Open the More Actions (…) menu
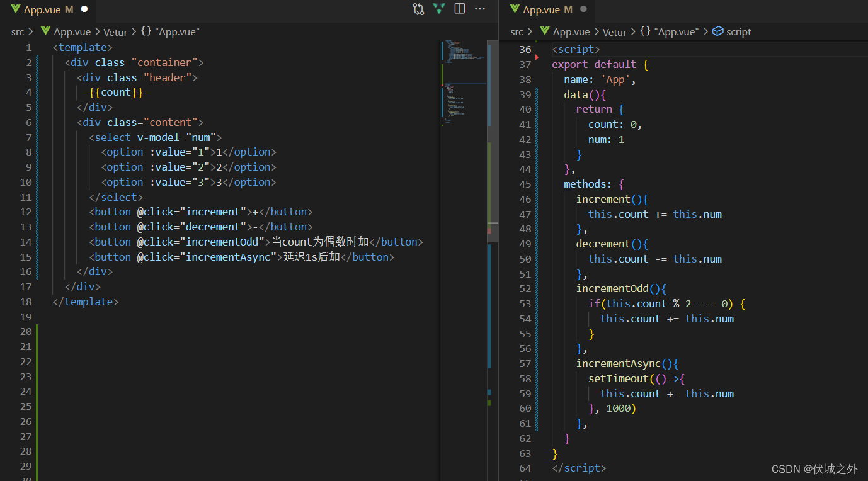 pyautogui.click(x=479, y=9)
